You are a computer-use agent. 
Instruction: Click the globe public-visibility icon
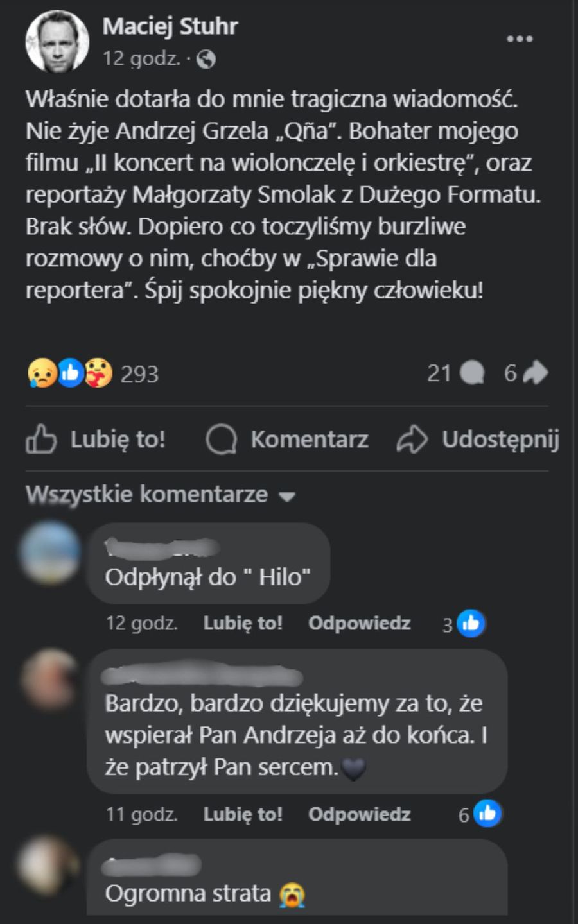206,60
